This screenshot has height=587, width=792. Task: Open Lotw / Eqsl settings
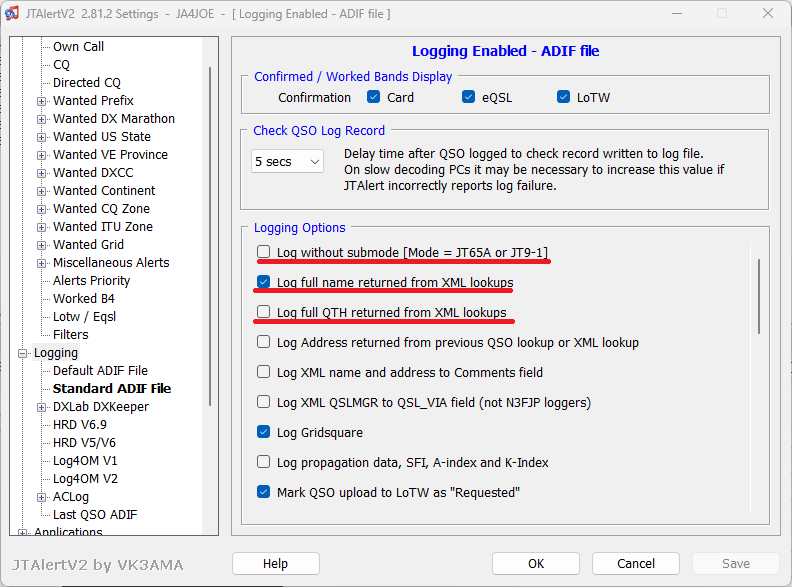84,317
